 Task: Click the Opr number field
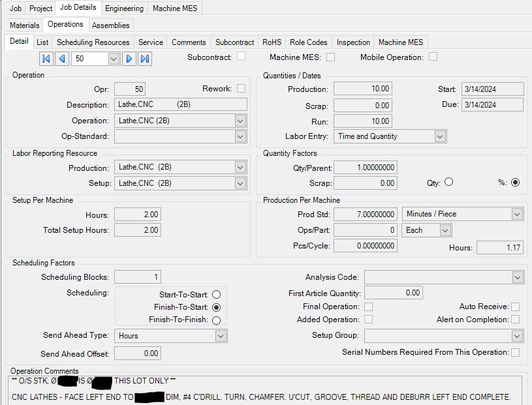point(130,89)
